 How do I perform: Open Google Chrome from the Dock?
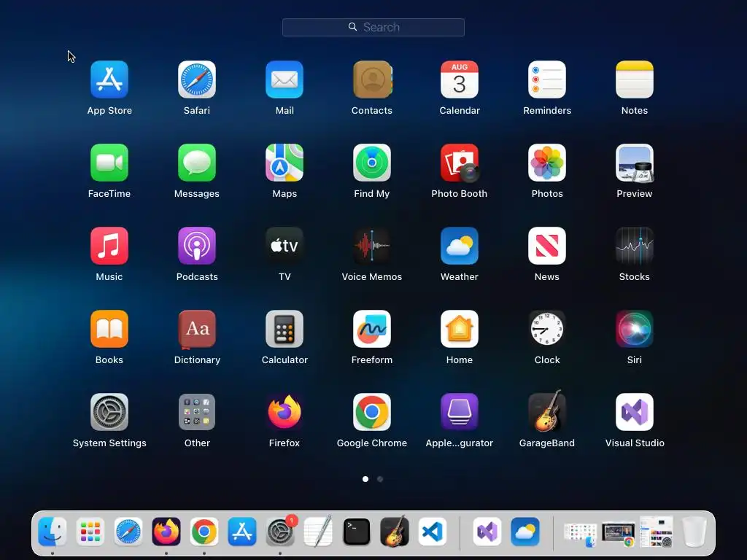tap(204, 532)
